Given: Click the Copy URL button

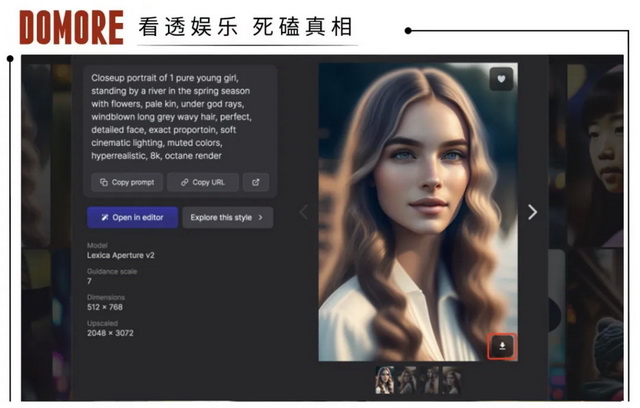Looking at the screenshot, I should coord(203,182).
